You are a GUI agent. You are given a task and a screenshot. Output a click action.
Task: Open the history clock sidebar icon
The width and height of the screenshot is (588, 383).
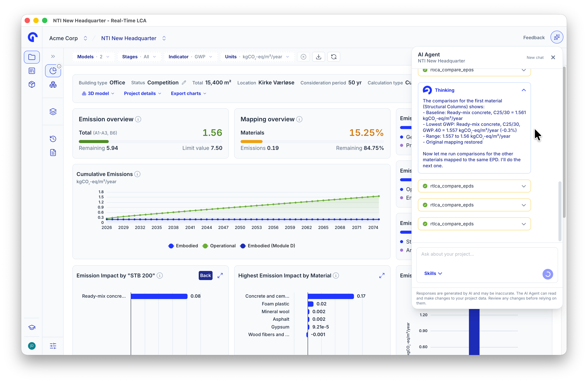coord(53,139)
